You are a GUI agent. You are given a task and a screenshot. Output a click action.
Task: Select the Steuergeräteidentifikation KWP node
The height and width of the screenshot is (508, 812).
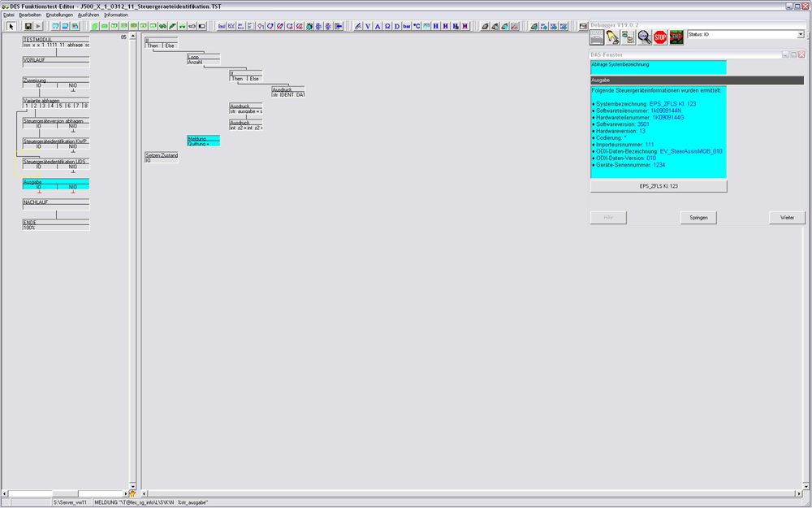56,144
